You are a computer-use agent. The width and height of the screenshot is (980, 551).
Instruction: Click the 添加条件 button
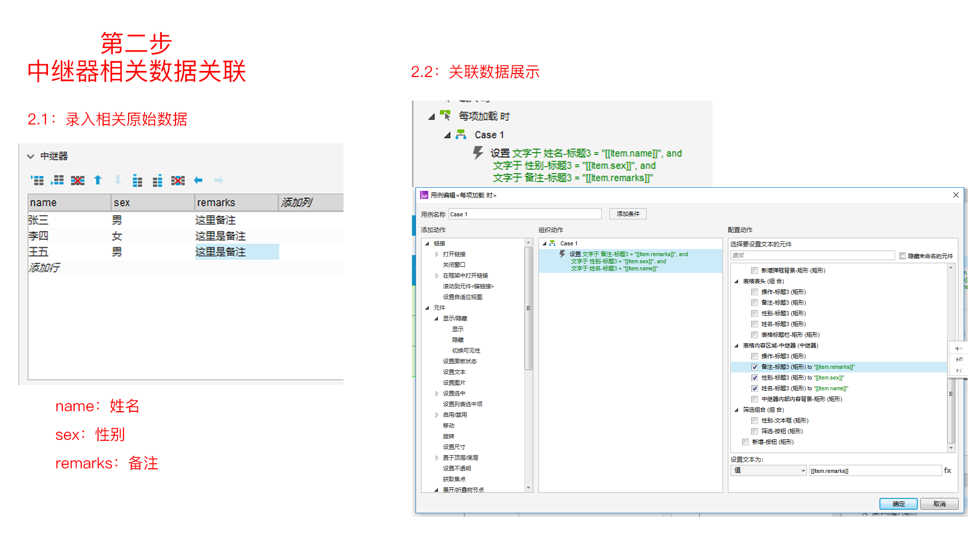628,214
